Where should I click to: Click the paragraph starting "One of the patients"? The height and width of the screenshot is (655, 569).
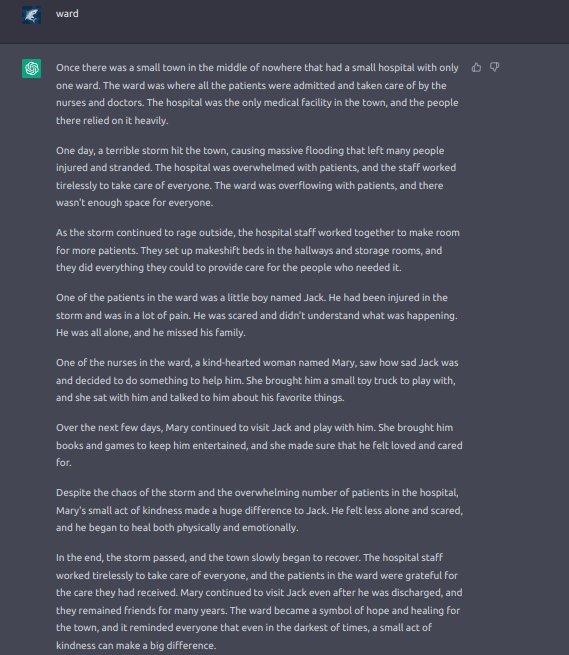[x=257, y=315]
